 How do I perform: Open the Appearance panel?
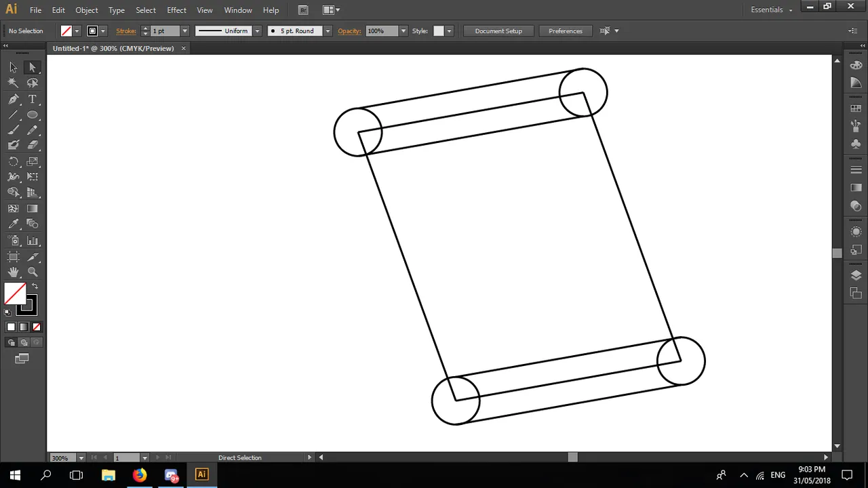pyautogui.click(x=856, y=232)
